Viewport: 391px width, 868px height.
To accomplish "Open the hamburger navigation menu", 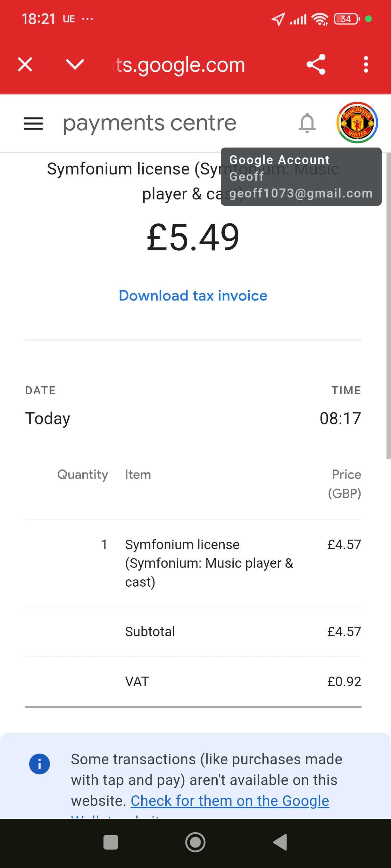I will pos(33,123).
